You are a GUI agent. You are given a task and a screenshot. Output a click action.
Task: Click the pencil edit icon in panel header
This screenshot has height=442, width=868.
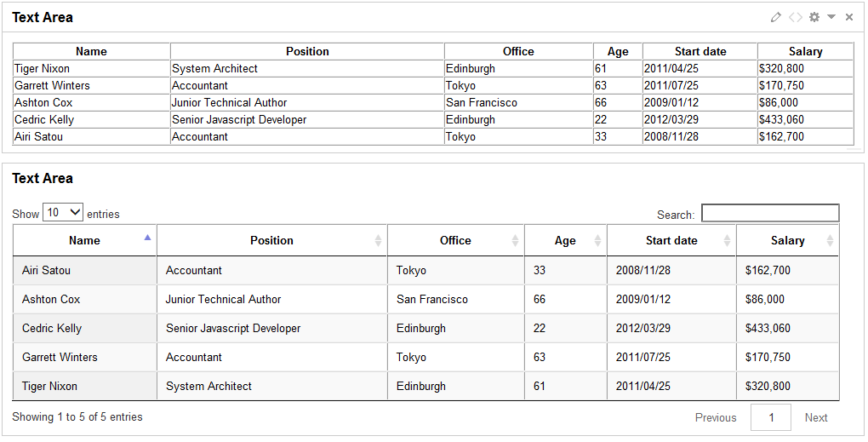click(x=776, y=17)
